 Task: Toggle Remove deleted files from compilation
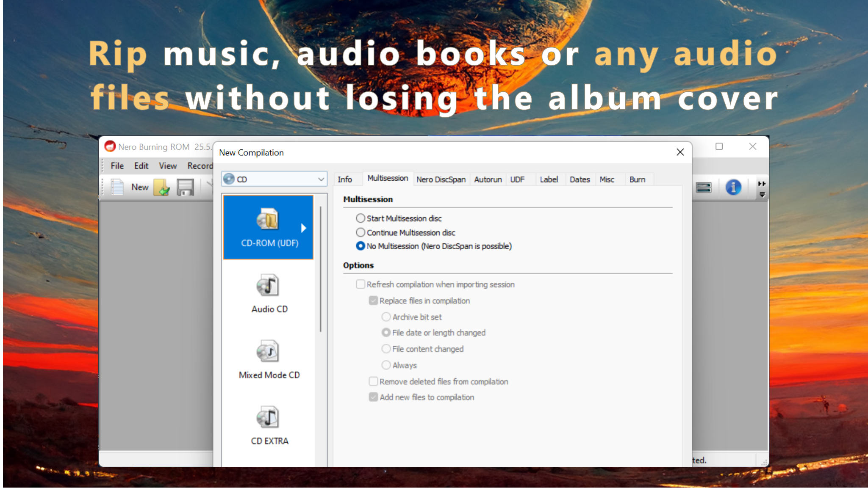click(373, 381)
